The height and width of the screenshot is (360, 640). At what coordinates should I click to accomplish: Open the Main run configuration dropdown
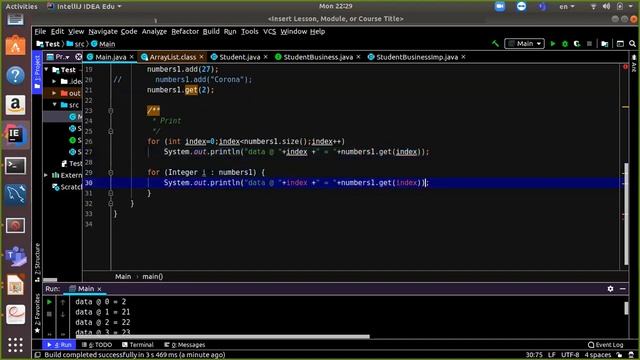coord(524,44)
